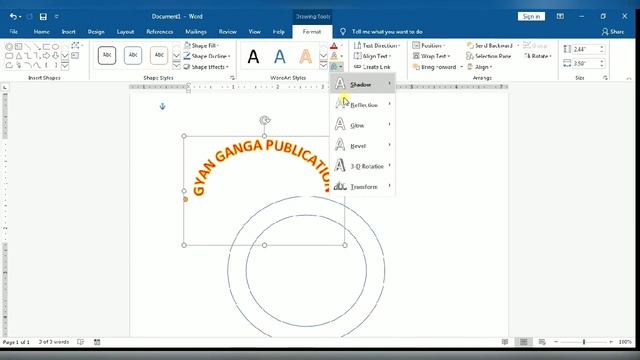Switch to the View ribbon tab
The height and width of the screenshot is (360, 640).
255,31
